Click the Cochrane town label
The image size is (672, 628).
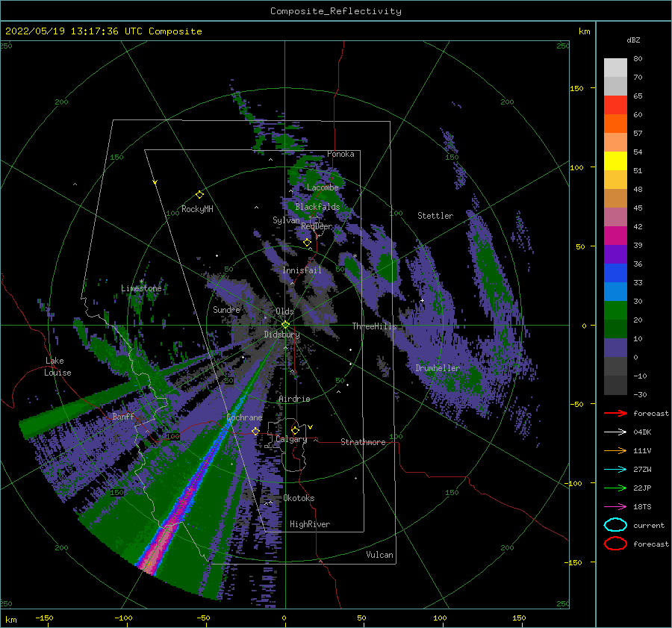[244, 417]
